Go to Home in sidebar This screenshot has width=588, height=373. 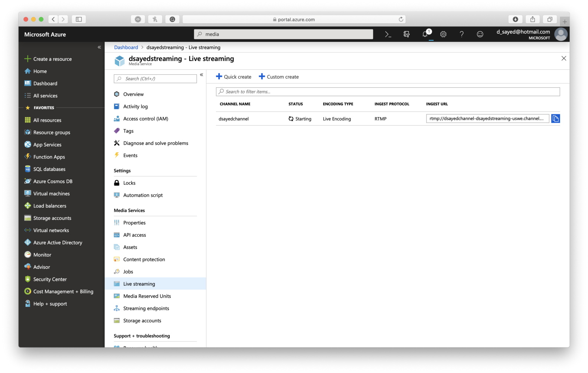[x=36, y=71]
